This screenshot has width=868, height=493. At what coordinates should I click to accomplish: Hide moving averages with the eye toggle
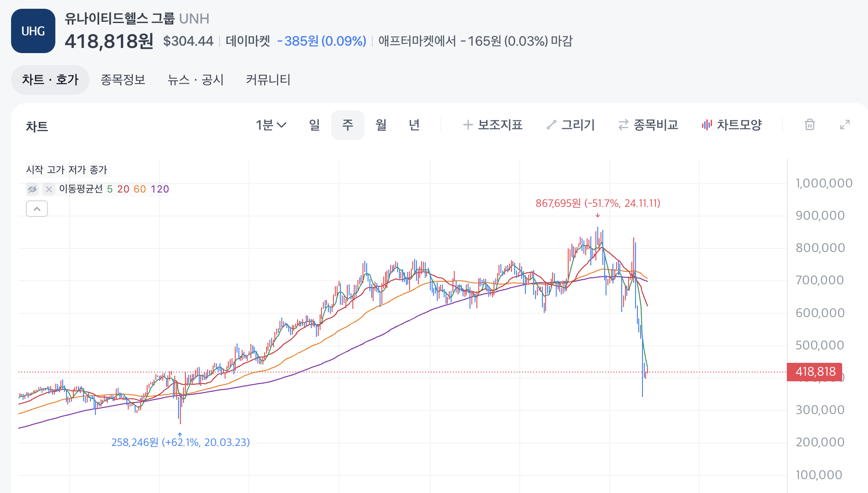(32, 189)
